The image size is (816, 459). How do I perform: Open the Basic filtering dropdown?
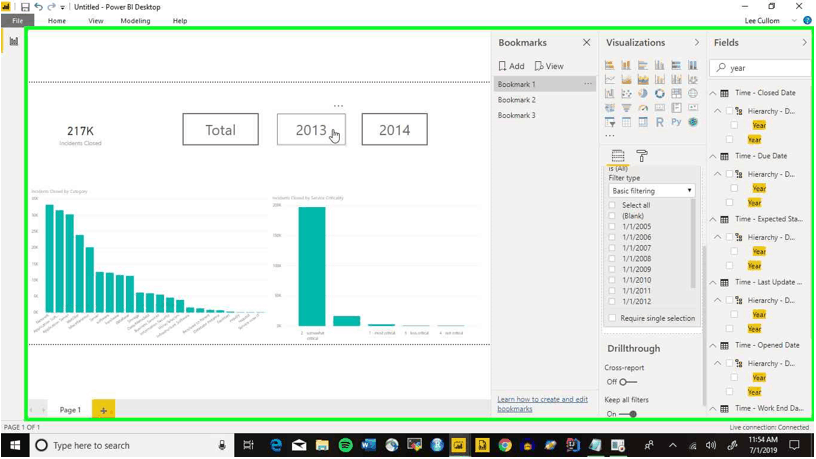(x=651, y=191)
